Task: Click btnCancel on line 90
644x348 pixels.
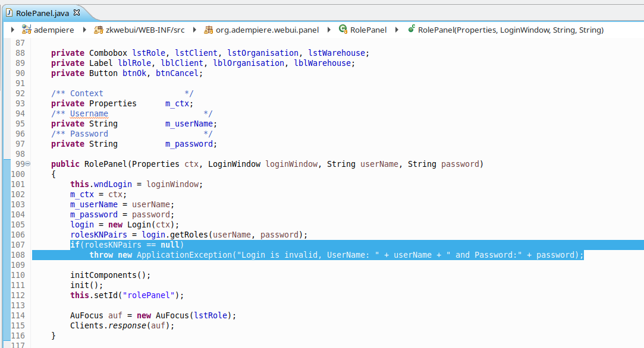Action: point(177,73)
